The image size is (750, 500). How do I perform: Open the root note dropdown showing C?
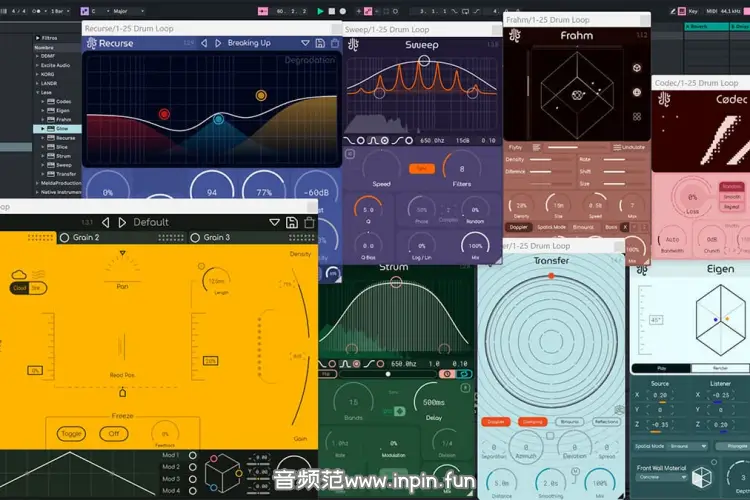pyautogui.click(x=100, y=11)
